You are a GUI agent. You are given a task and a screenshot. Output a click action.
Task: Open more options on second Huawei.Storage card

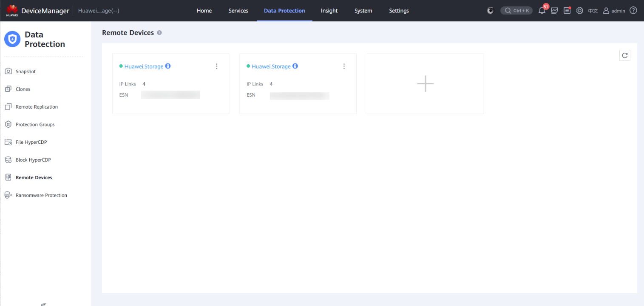[344, 66]
